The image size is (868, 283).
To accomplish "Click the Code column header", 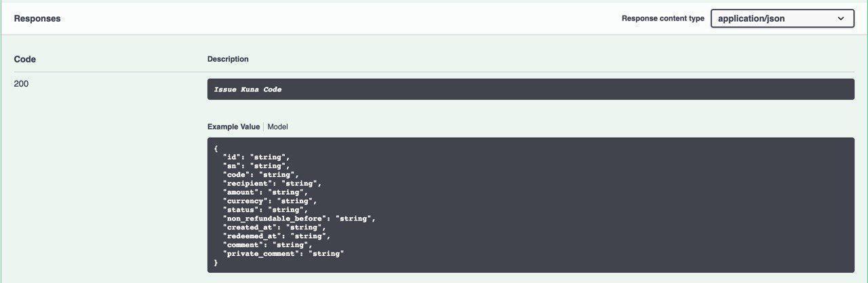I will (25, 60).
